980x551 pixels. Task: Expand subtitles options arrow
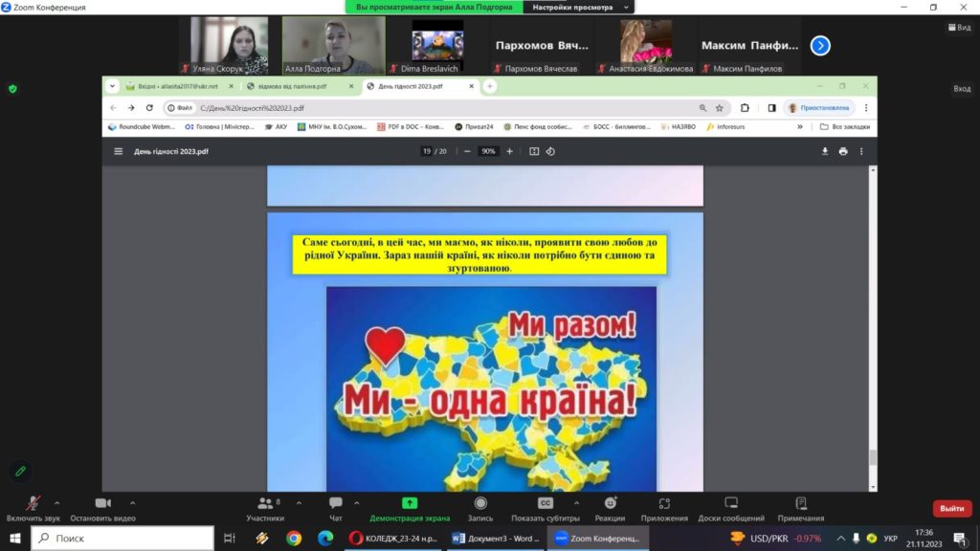pyautogui.click(x=576, y=502)
